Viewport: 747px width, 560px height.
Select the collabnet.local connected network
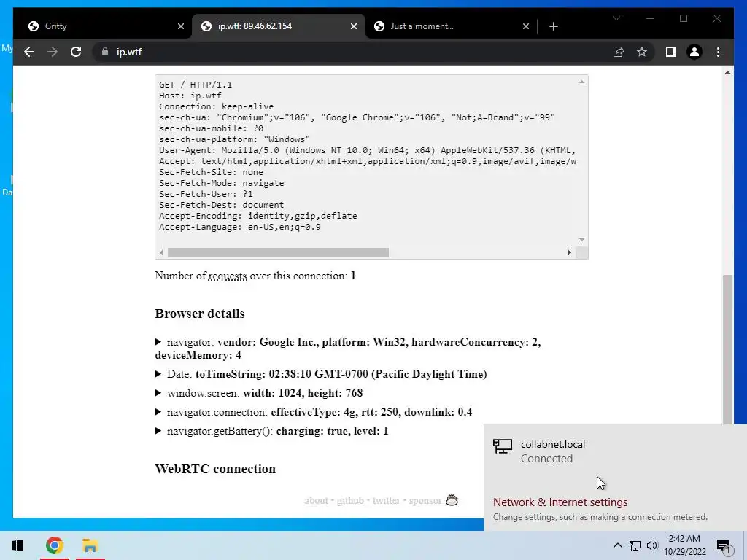(616, 451)
